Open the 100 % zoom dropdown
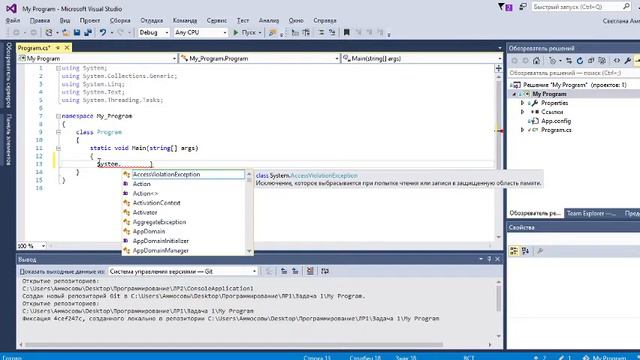640x360 pixels. 31,246
